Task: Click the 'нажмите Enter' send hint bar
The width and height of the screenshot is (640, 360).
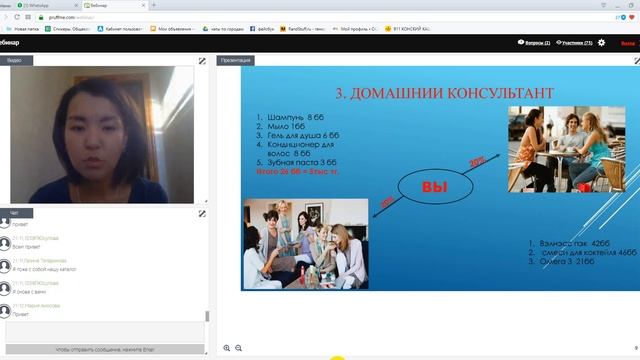Action: pyautogui.click(x=105, y=349)
